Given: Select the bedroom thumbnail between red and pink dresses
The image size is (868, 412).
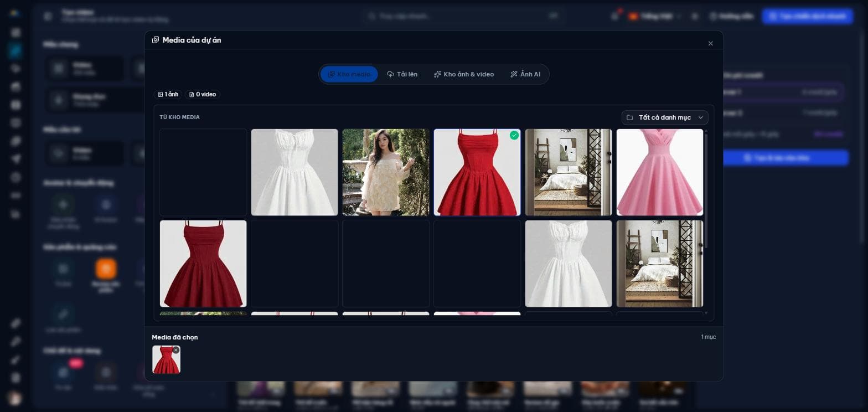Looking at the screenshot, I should tap(569, 172).
